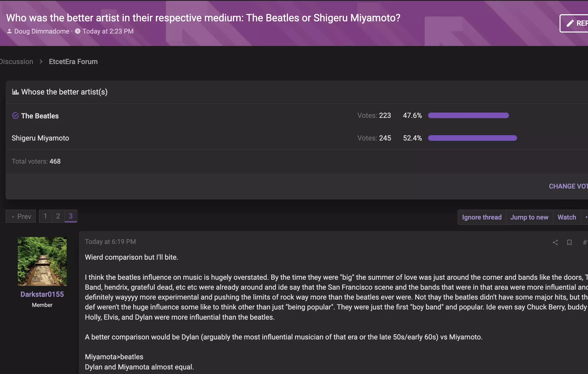
Task: Click The Beatles 47.6% result bar
Action: click(x=468, y=115)
